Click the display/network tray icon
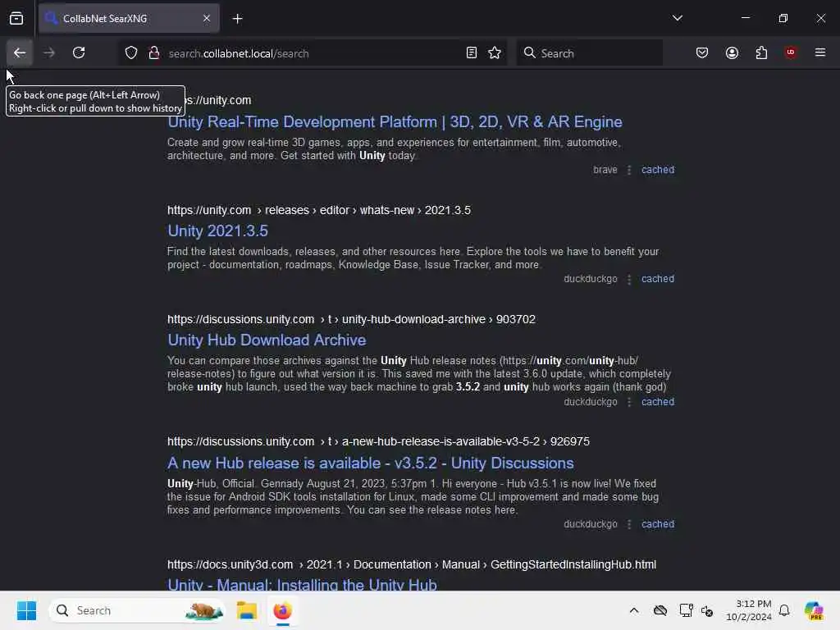This screenshot has height=630, width=840. point(687,610)
